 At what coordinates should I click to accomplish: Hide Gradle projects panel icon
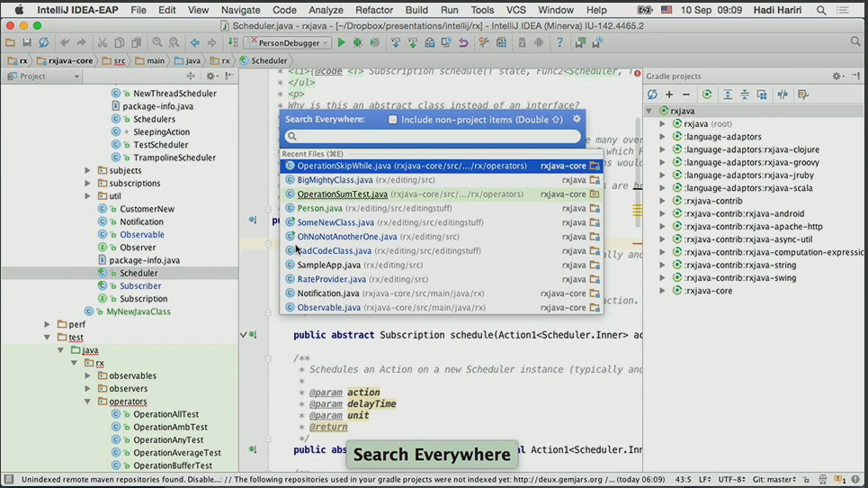(855, 77)
